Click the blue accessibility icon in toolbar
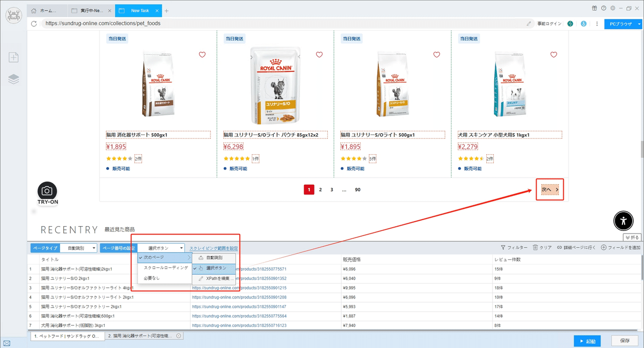Screen dimensions: 644x348 pyautogui.click(x=583, y=24)
